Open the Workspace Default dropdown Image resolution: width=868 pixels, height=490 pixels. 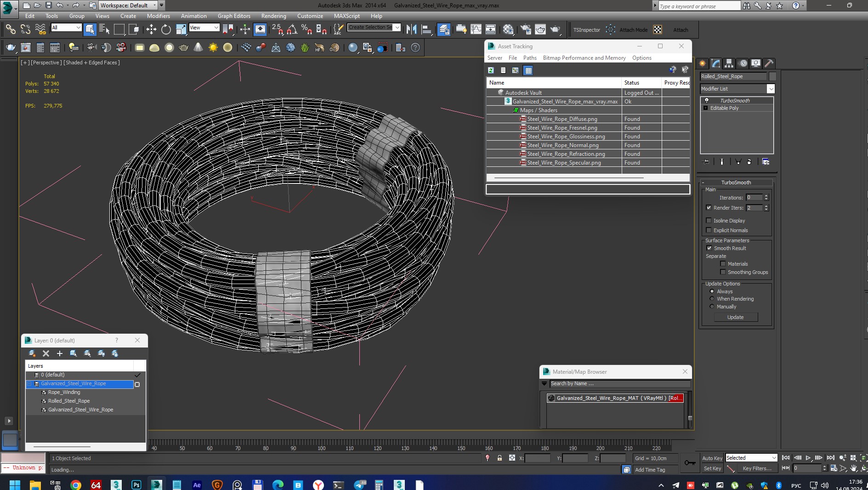[129, 6]
